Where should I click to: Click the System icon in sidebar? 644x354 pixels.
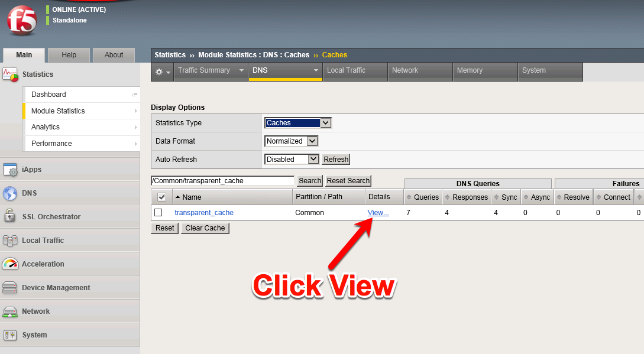tap(10, 335)
